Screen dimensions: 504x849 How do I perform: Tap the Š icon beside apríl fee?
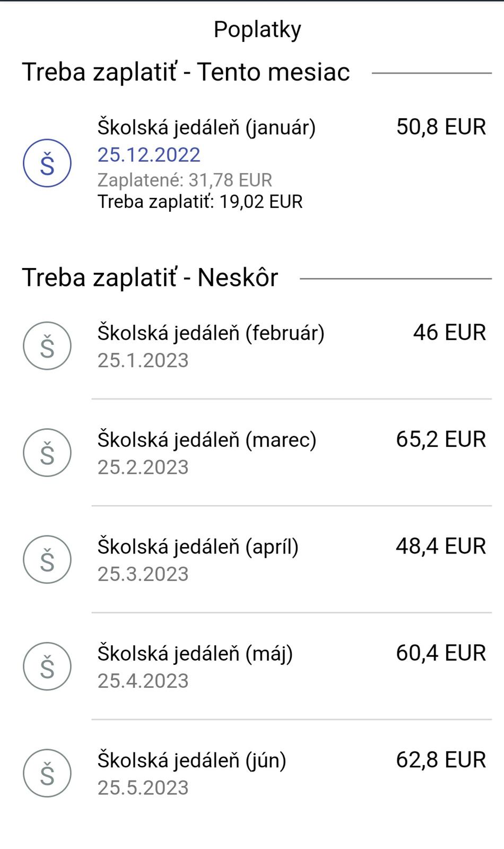pyautogui.click(x=47, y=559)
